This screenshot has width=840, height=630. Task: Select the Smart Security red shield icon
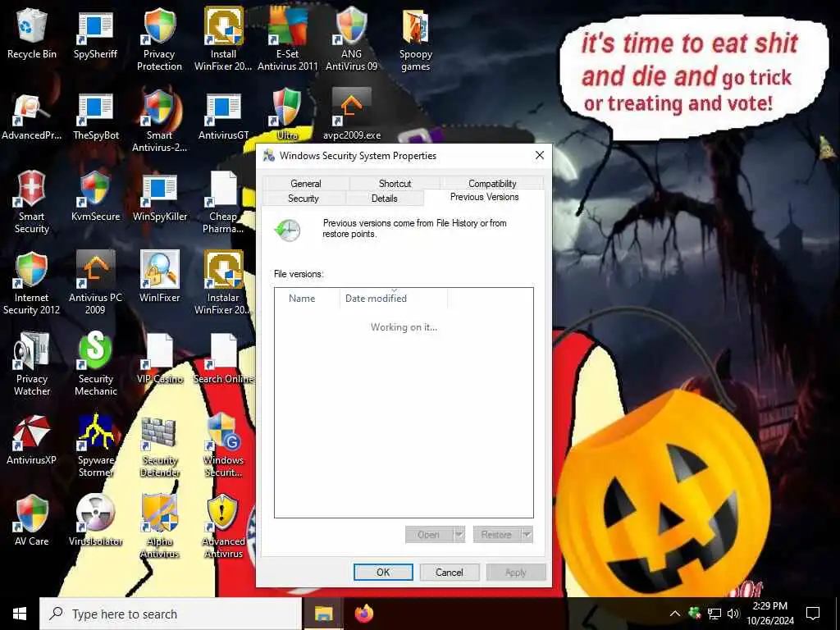coord(32,203)
